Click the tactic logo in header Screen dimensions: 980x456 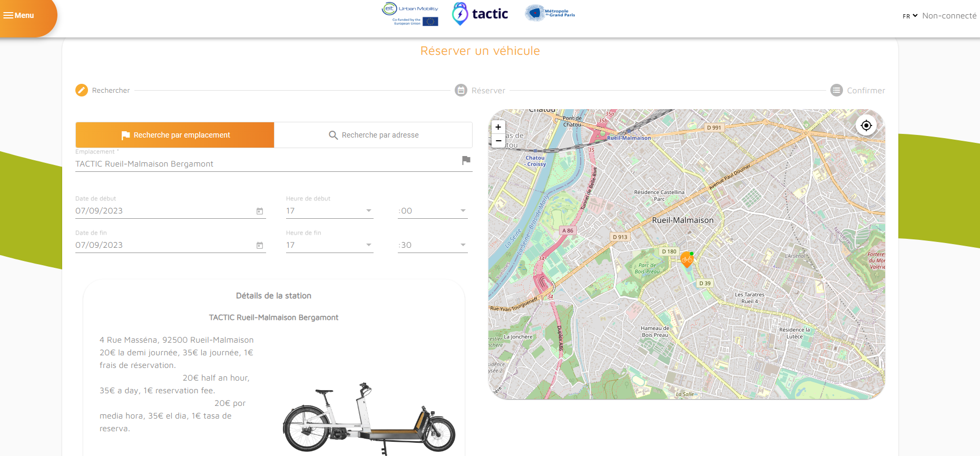click(480, 14)
